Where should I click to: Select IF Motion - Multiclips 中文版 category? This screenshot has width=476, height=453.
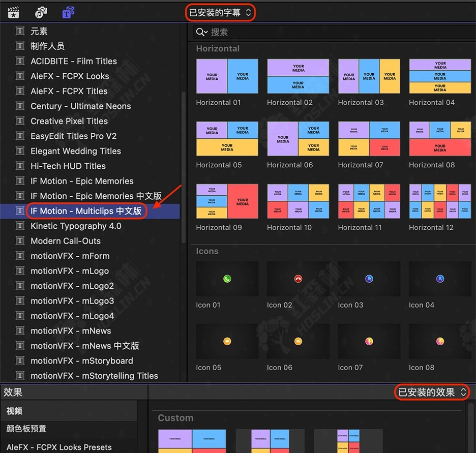86,211
